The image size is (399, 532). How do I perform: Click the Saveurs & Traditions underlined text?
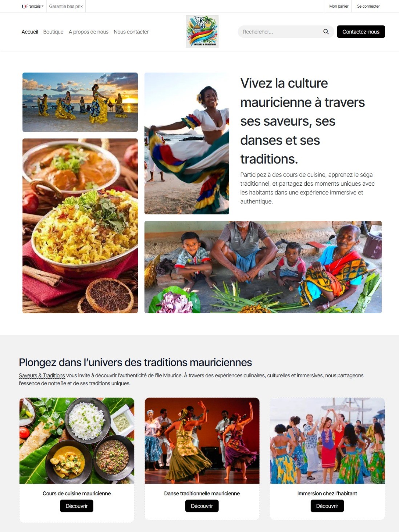tap(42, 375)
